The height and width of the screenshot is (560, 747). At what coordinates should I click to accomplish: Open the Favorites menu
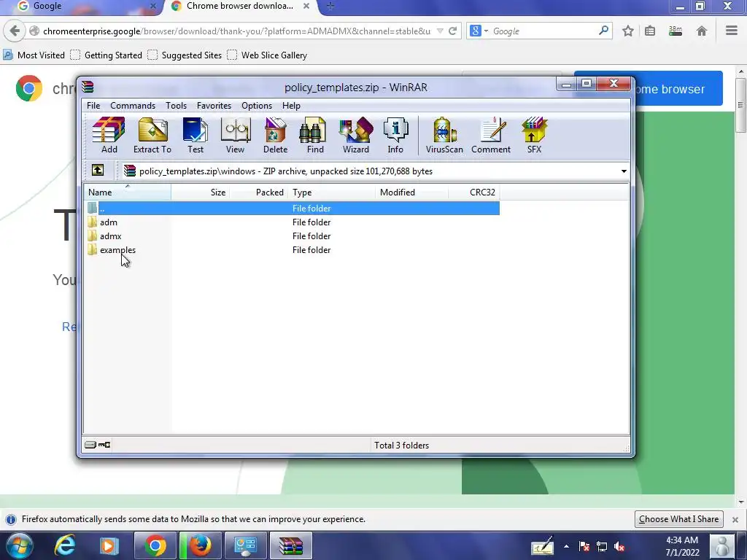(214, 106)
